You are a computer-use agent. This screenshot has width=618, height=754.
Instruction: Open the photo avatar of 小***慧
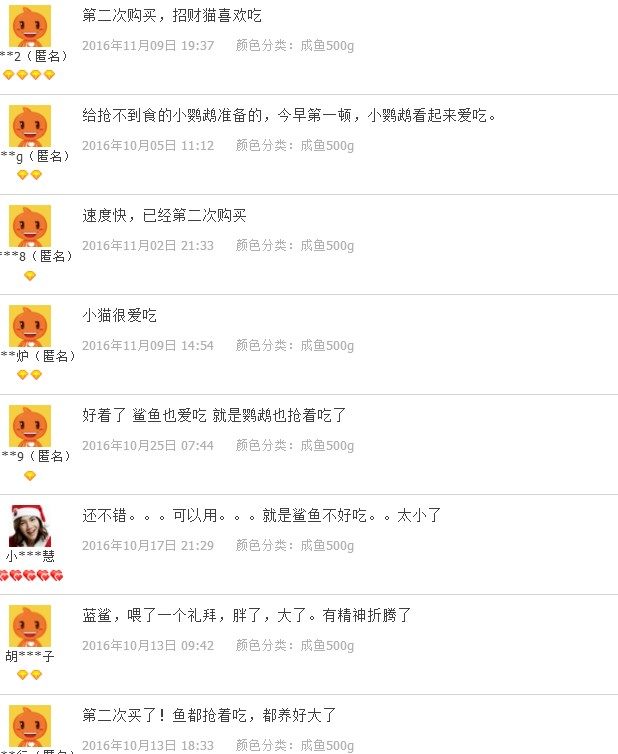[30, 526]
